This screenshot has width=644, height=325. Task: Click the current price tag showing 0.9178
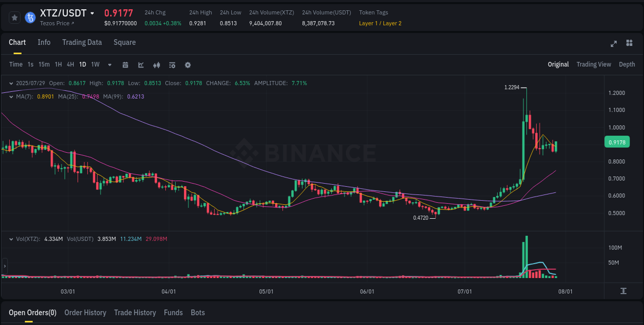(x=617, y=141)
